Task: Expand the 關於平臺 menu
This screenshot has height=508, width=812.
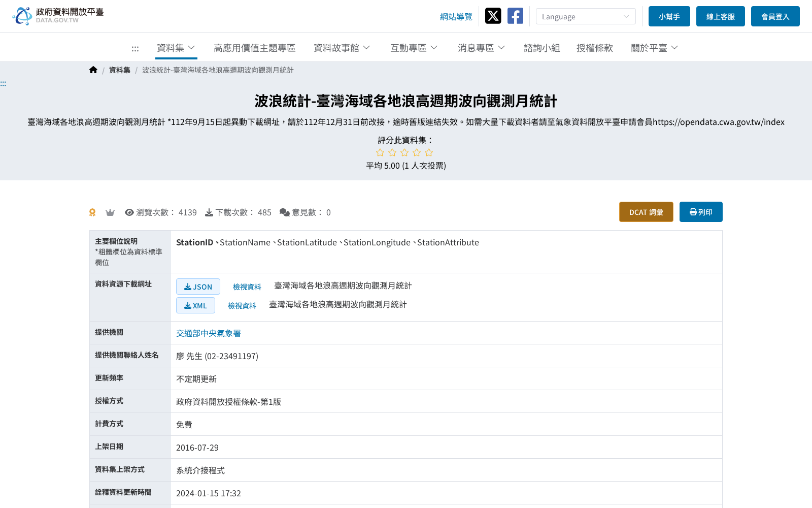Action: coord(655,48)
